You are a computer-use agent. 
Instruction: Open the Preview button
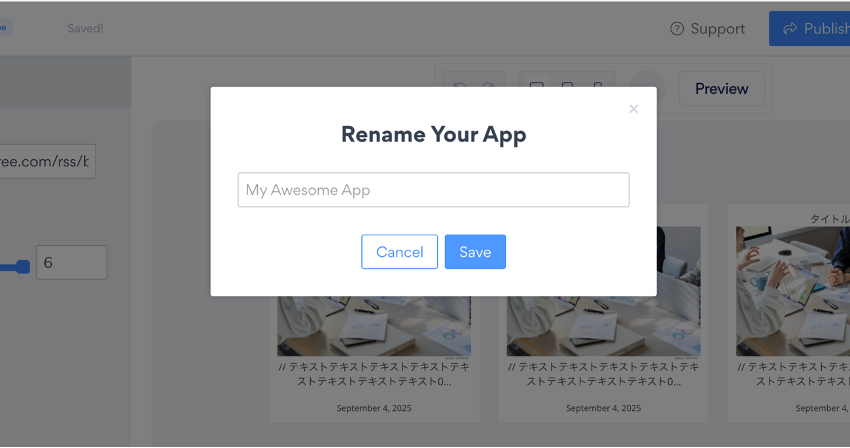(x=722, y=88)
